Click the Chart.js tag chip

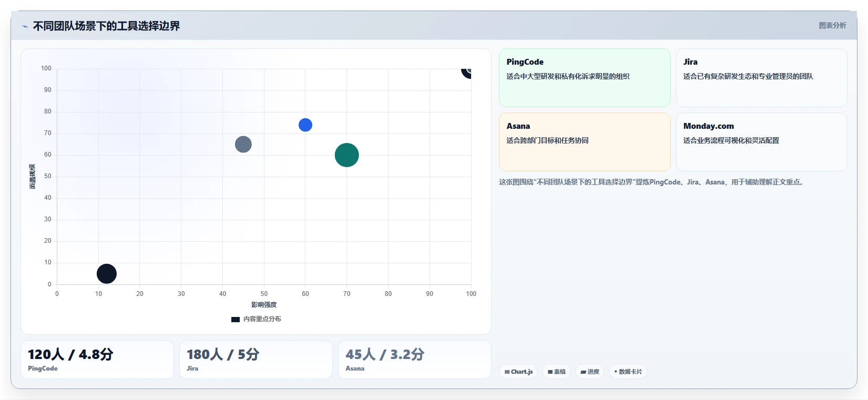pos(518,372)
